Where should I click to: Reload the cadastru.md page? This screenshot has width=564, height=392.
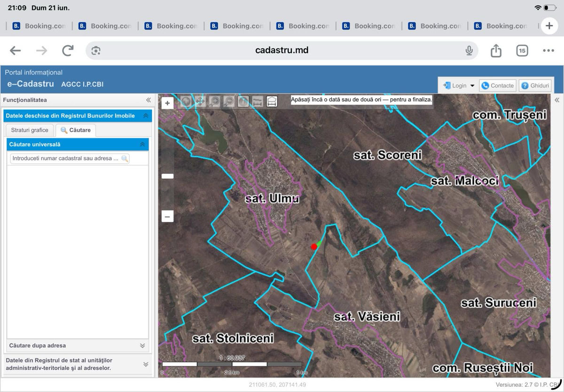pos(68,51)
